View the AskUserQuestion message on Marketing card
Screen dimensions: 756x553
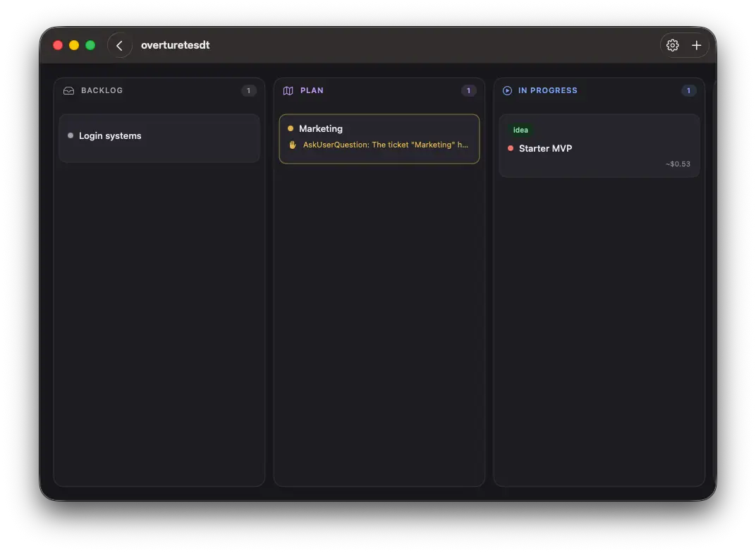(x=385, y=145)
